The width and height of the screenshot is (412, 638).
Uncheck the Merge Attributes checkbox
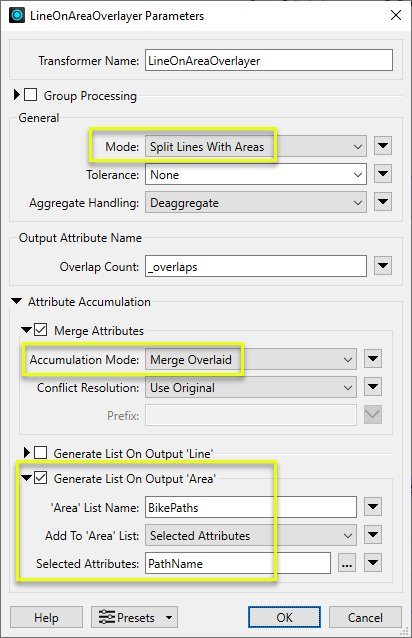[40, 330]
